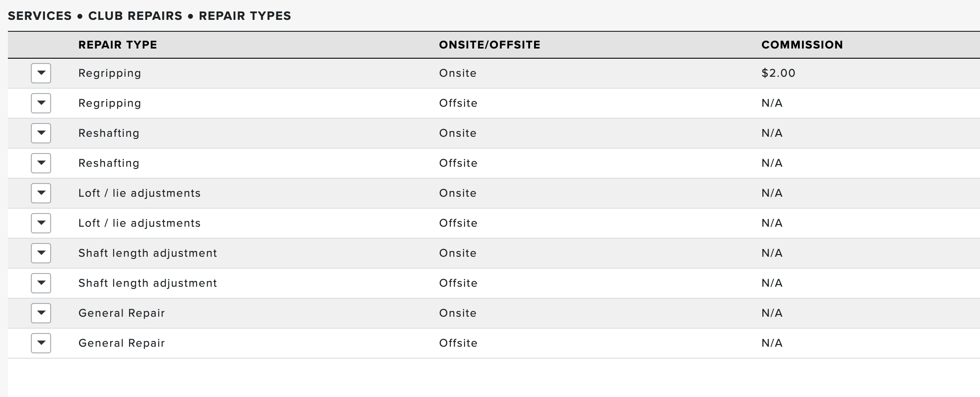
Task: Open dropdown for Onsite General Repair row
Action: [x=41, y=313]
